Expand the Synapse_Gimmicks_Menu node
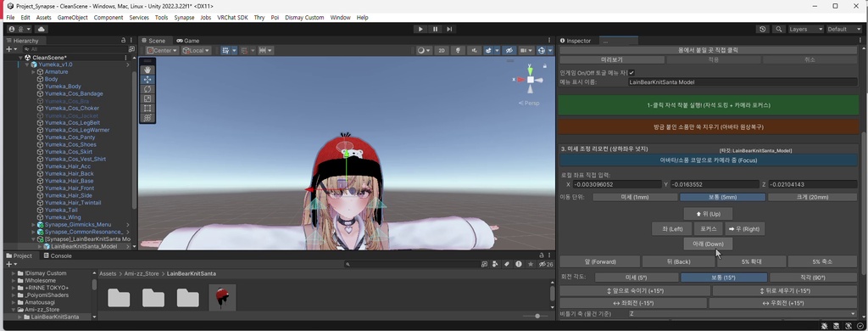Screen dimensions: 868x331 point(33,225)
